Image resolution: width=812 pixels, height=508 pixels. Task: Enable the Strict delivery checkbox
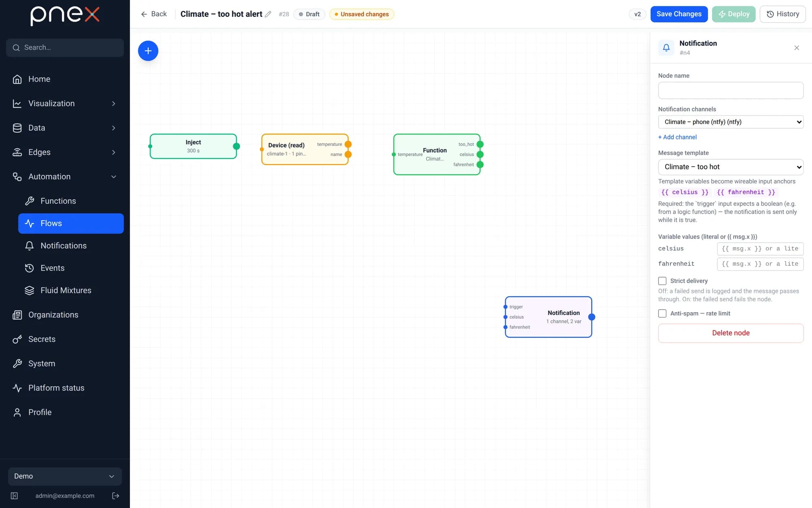pos(662,281)
